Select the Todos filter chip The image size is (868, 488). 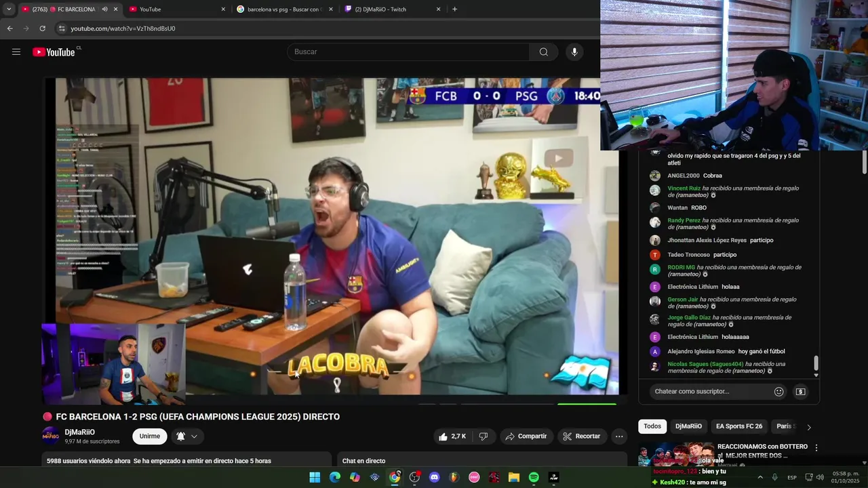[x=652, y=426]
